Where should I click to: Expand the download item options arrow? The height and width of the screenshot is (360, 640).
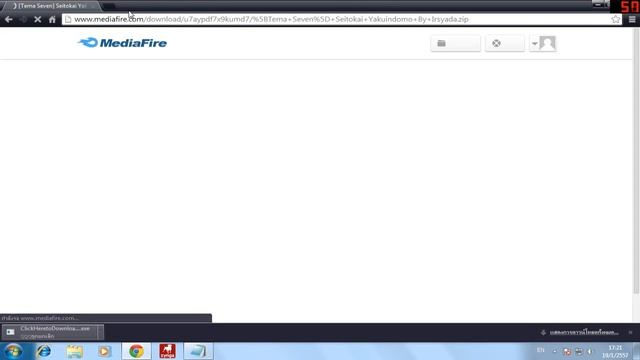(x=100, y=332)
